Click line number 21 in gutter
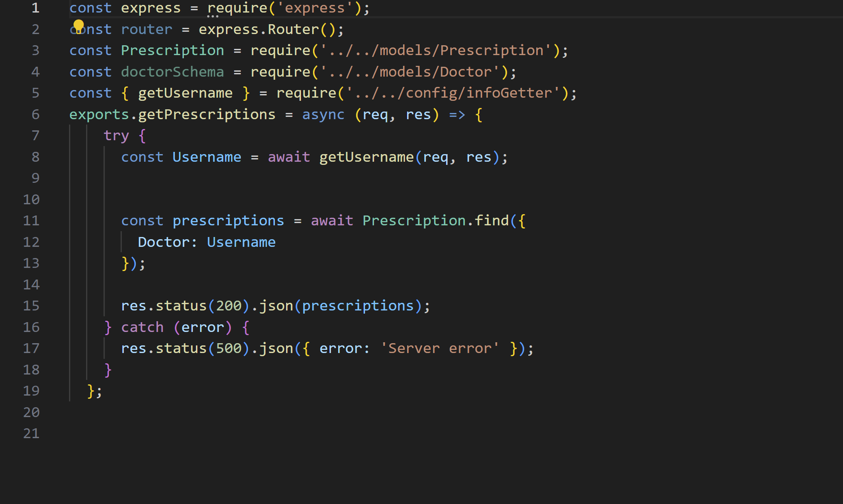 (x=31, y=433)
